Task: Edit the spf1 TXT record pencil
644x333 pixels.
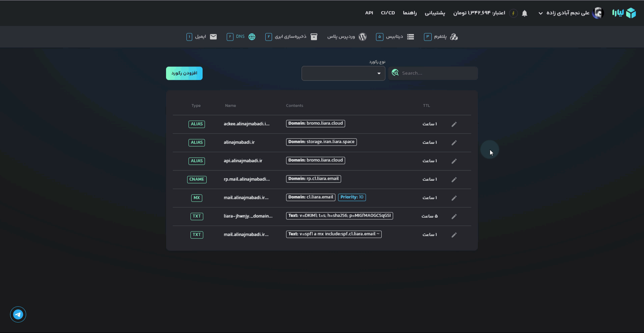Action: [x=454, y=235]
